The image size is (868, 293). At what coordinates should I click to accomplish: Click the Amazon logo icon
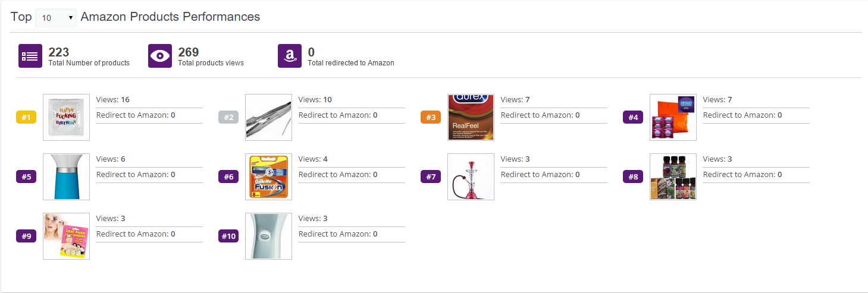coord(289,56)
